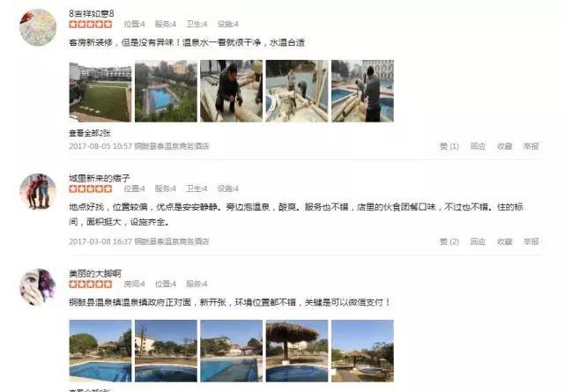Open avatar of 城里新来的瞎子
The height and width of the screenshot is (392, 564).
click(38, 192)
